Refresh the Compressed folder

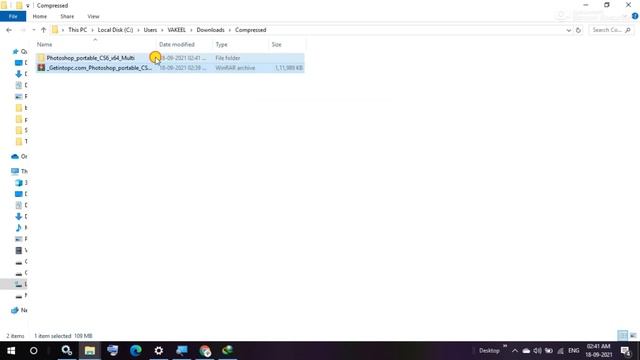[578, 30]
